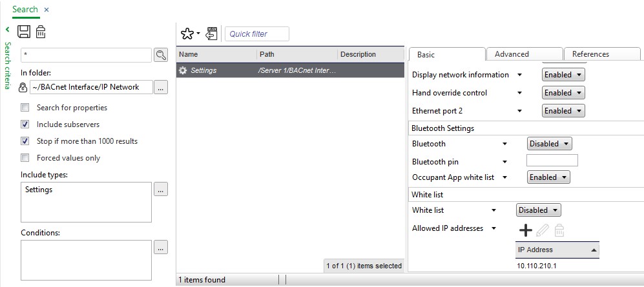This screenshot has height=287, width=644.
Task: Select the Settings result row
Action: tap(291, 70)
